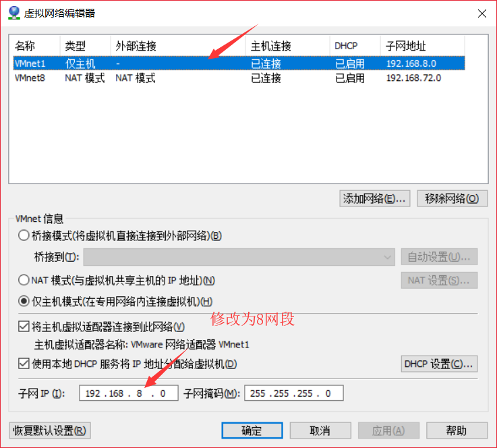
Task: Select 桥接模式 radio button
Action: pyautogui.click(x=24, y=235)
